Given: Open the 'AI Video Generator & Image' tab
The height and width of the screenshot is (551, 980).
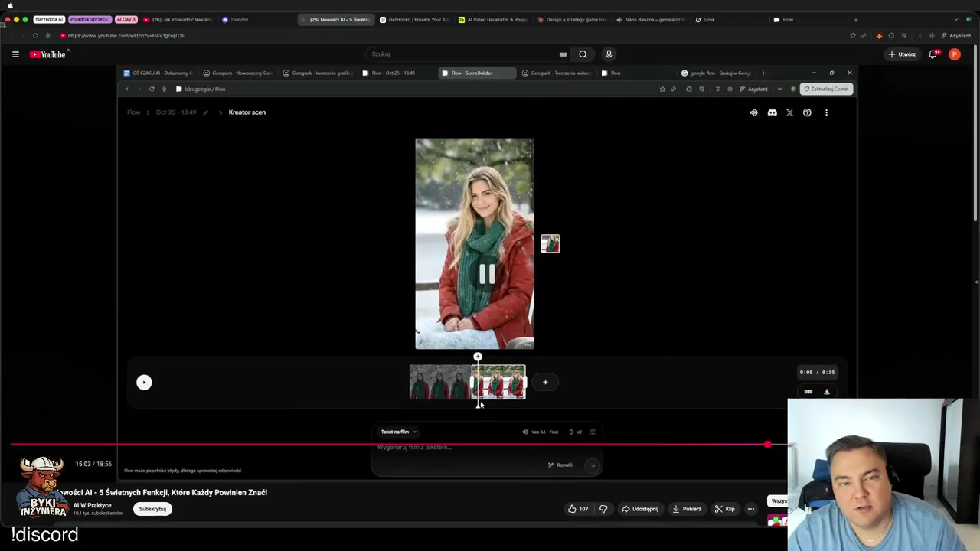Looking at the screenshot, I should 493,20.
